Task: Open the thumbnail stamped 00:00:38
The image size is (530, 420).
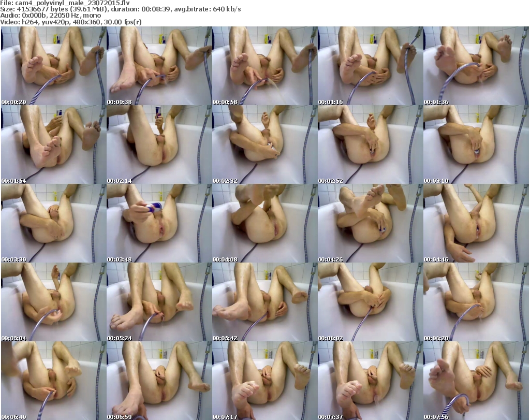Action: pos(159,66)
